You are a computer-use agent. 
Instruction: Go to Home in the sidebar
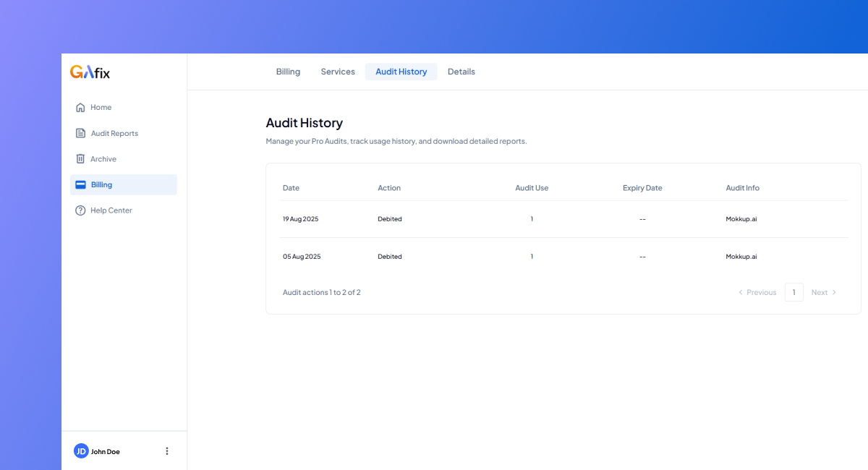[x=124, y=108]
